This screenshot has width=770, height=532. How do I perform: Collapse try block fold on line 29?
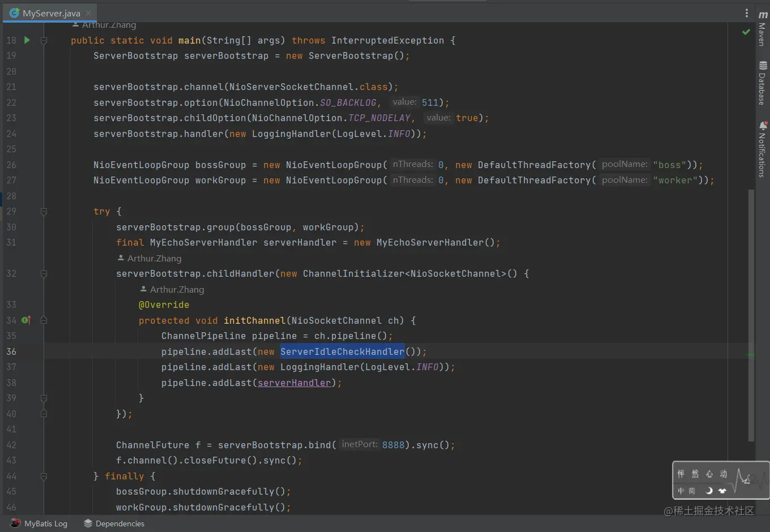coord(44,212)
